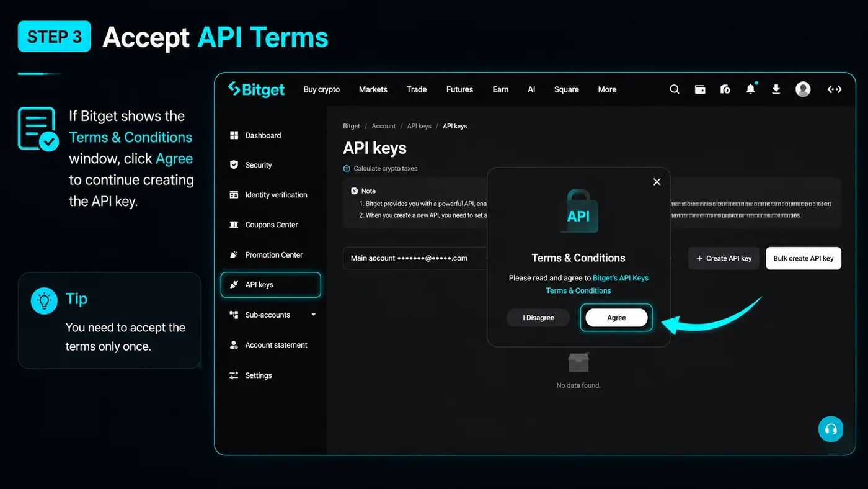Screen dimensions: 868x489
Task: Click the Account statement person icon
Action: pyautogui.click(x=234, y=345)
